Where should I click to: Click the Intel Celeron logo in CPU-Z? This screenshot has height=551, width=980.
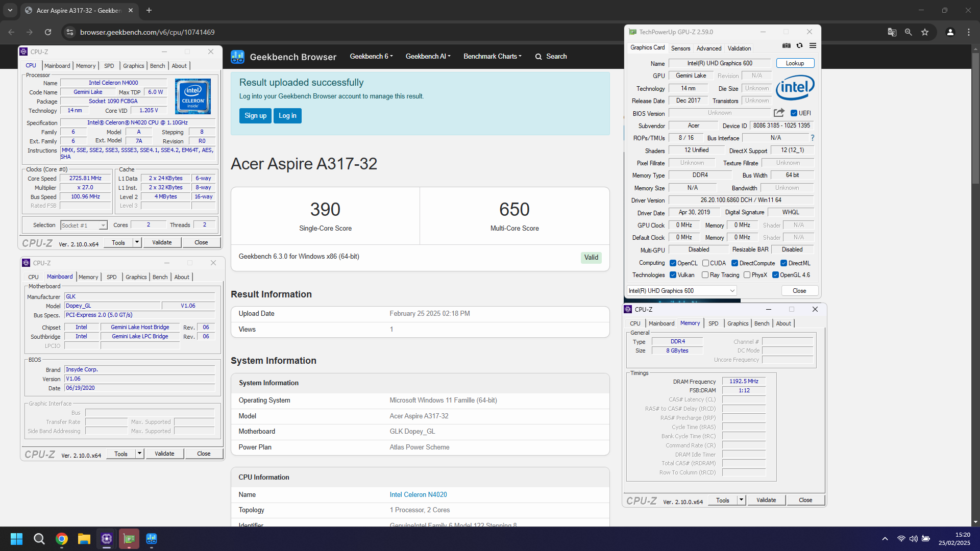tap(193, 96)
